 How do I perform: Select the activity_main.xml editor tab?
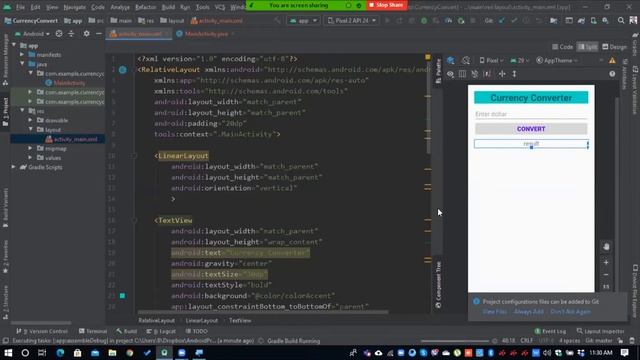tap(139, 34)
